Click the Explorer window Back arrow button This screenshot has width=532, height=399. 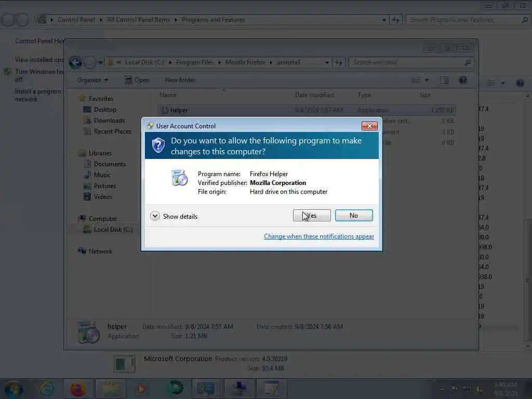(75, 62)
